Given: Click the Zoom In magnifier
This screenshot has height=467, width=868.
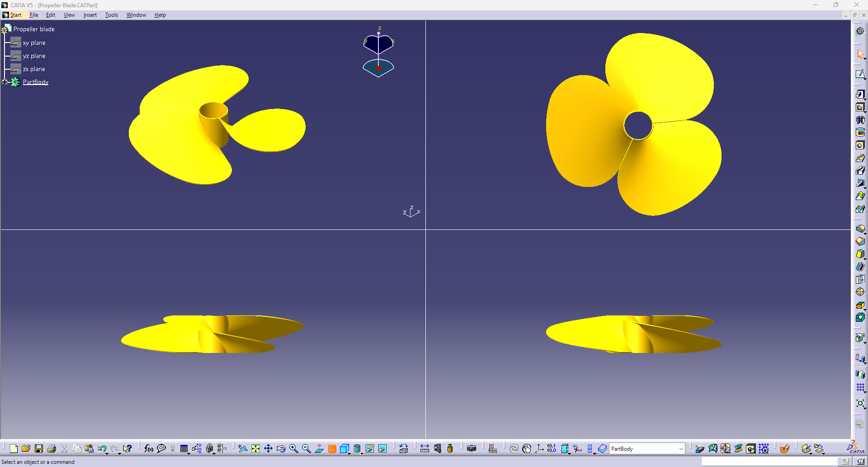Looking at the screenshot, I should (293, 448).
